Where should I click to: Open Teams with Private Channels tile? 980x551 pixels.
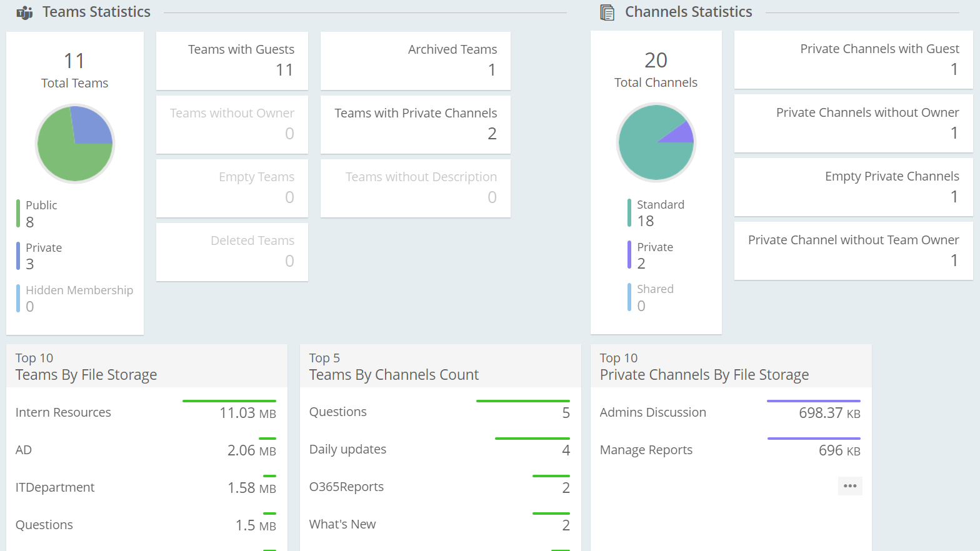click(x=415, y=124)
